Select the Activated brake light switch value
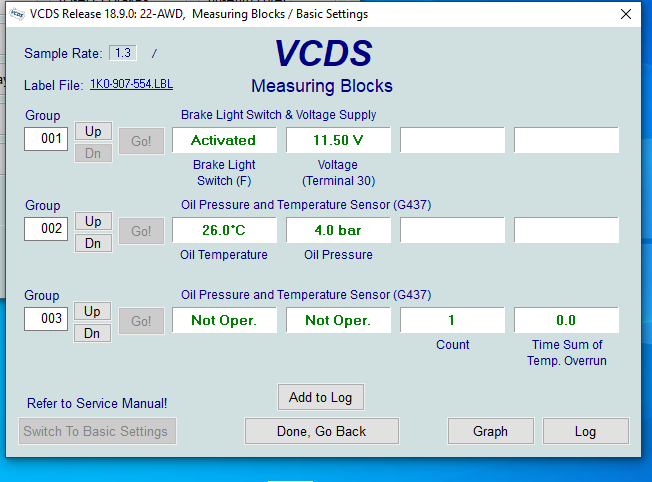 coord(225,140)
